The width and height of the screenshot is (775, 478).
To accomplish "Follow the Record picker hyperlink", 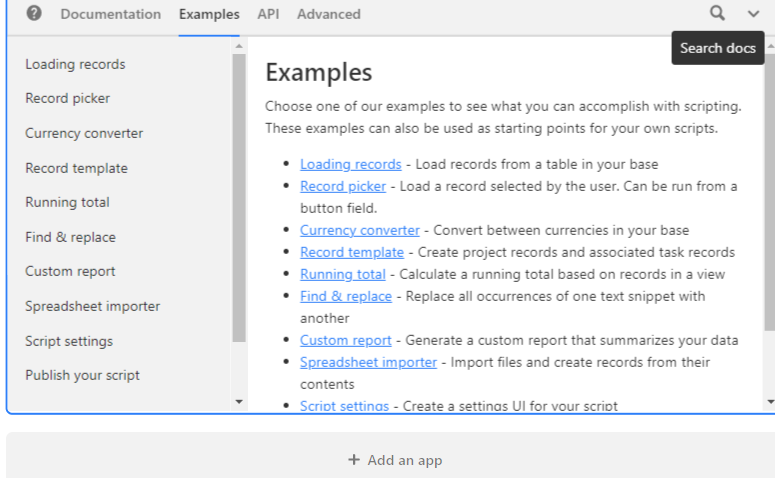I will tap(343, 186).
